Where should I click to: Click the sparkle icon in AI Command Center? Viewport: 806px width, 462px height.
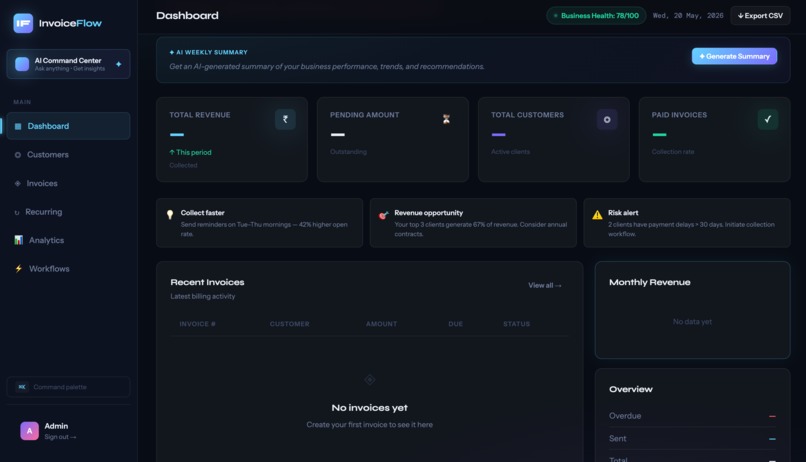point(119,64)
